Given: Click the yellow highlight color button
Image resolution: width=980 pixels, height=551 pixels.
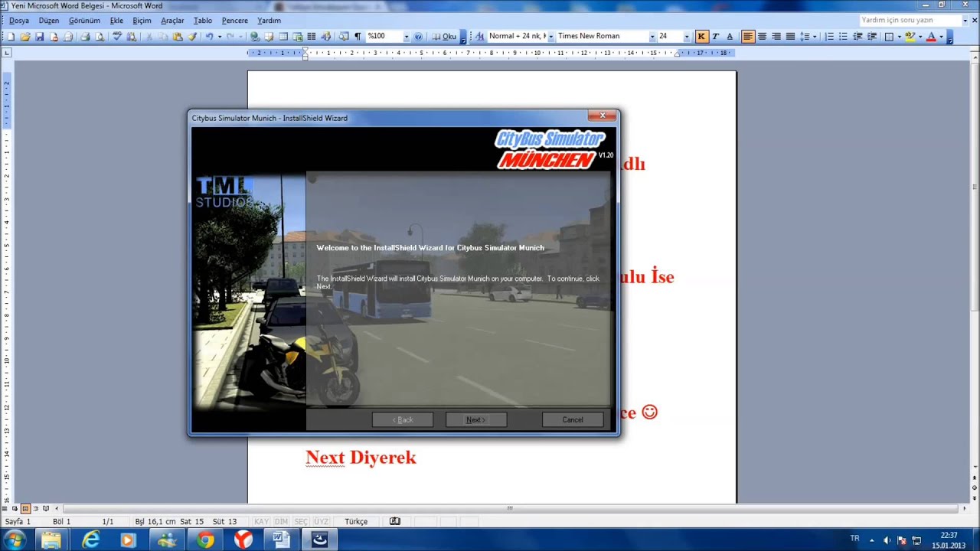Looking at the screenshot, I should [x=910, y=36].
